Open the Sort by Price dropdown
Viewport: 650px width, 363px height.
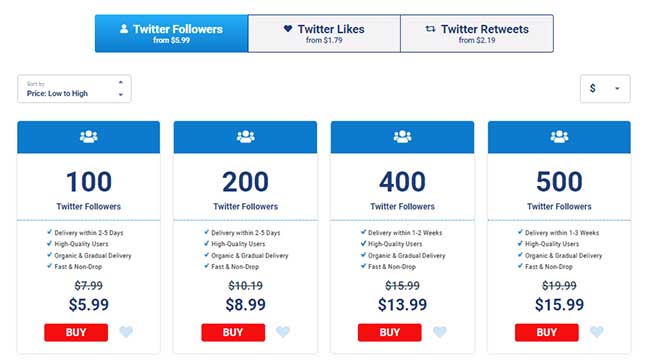tap(74, 89)
